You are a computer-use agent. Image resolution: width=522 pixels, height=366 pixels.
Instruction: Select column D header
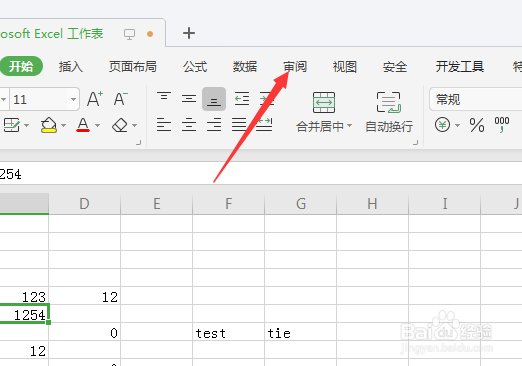pos(84,203)
